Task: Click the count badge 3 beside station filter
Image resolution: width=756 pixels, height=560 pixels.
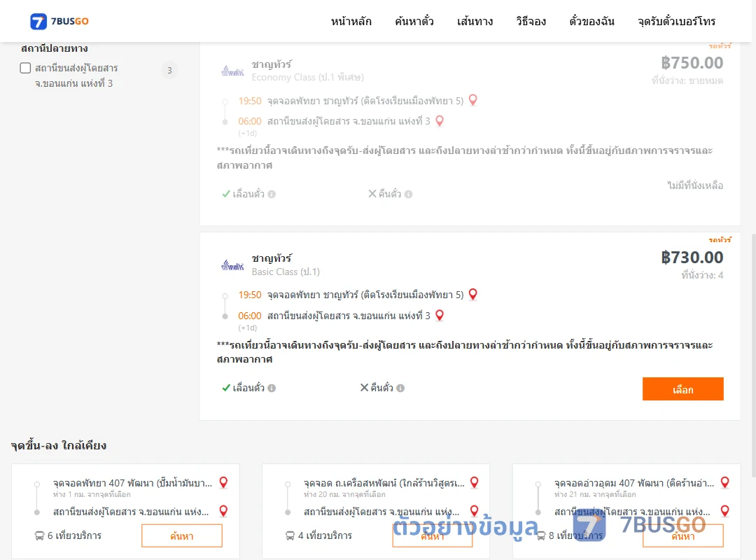Action: click(x=169, y=71)
